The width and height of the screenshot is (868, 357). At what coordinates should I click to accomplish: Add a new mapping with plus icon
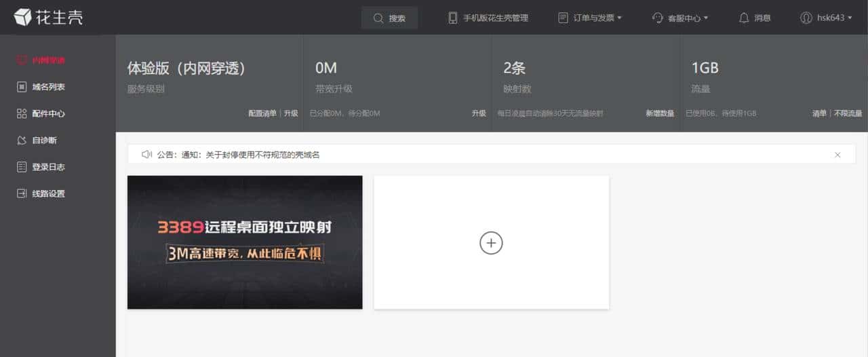(491, 242)
